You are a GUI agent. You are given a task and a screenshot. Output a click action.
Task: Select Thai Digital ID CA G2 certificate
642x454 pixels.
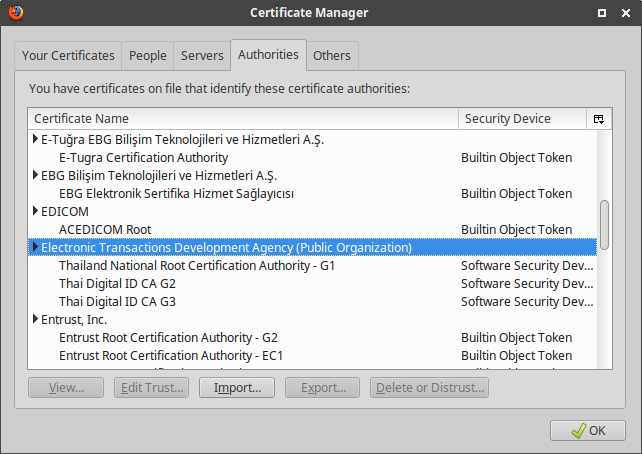point(117,284)
